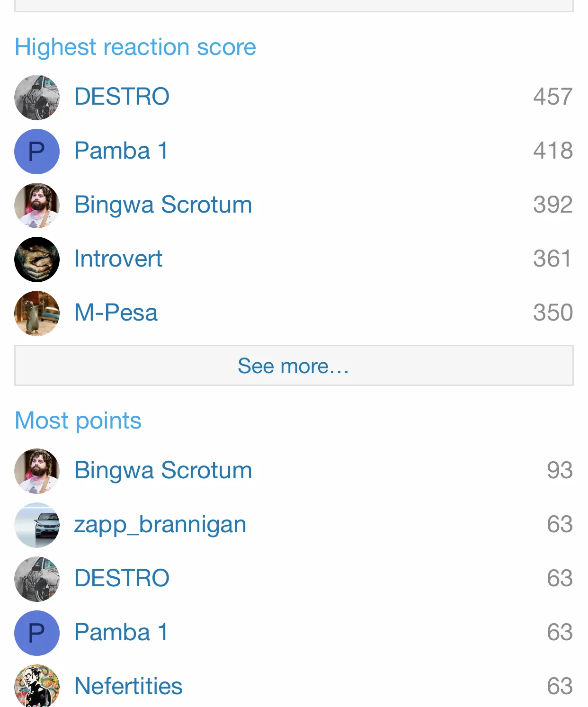Open M-Pesa's avatar picture

pos(37,313)
